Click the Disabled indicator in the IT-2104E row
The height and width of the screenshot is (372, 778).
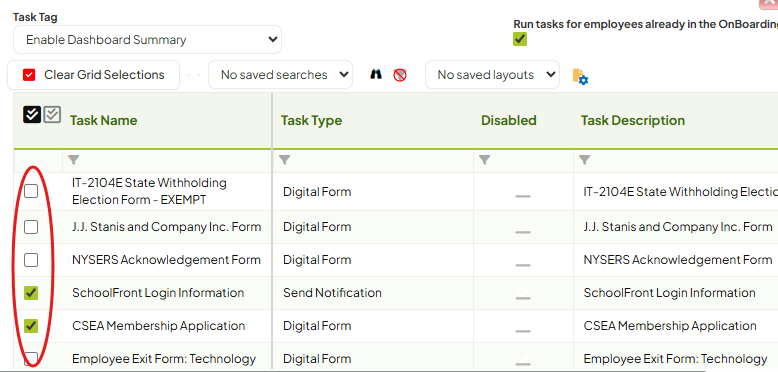523,196
